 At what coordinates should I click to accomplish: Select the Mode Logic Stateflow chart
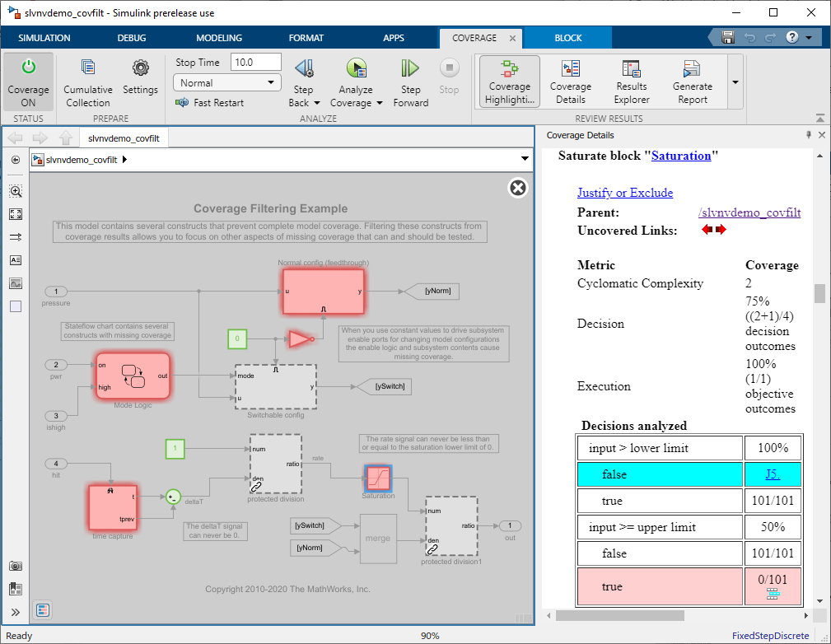[x=133, y=376]
